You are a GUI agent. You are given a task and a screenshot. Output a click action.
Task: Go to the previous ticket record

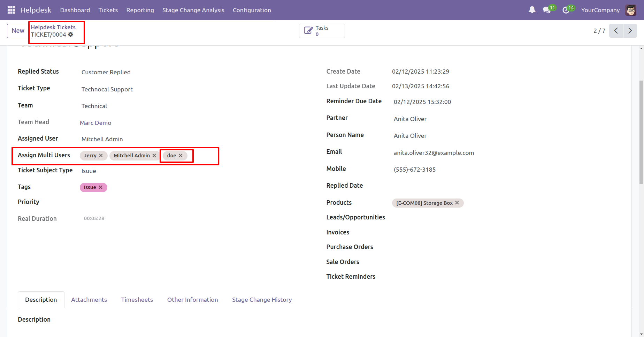[616, 31]
